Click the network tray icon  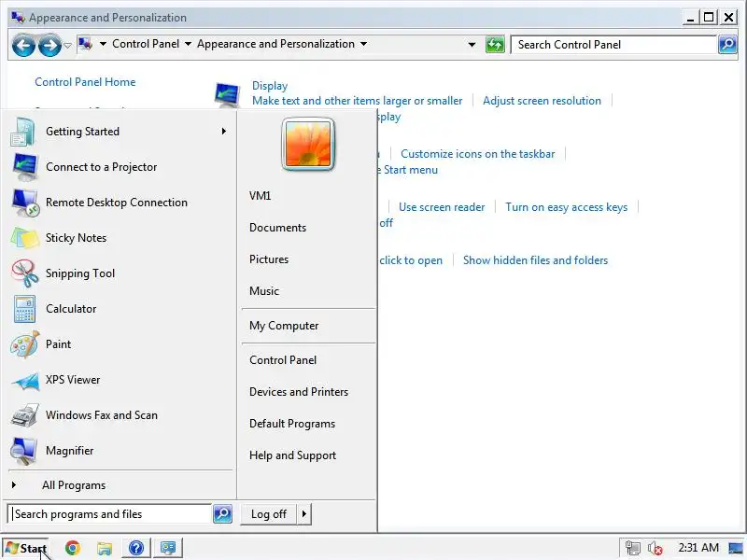coord(633,549)
